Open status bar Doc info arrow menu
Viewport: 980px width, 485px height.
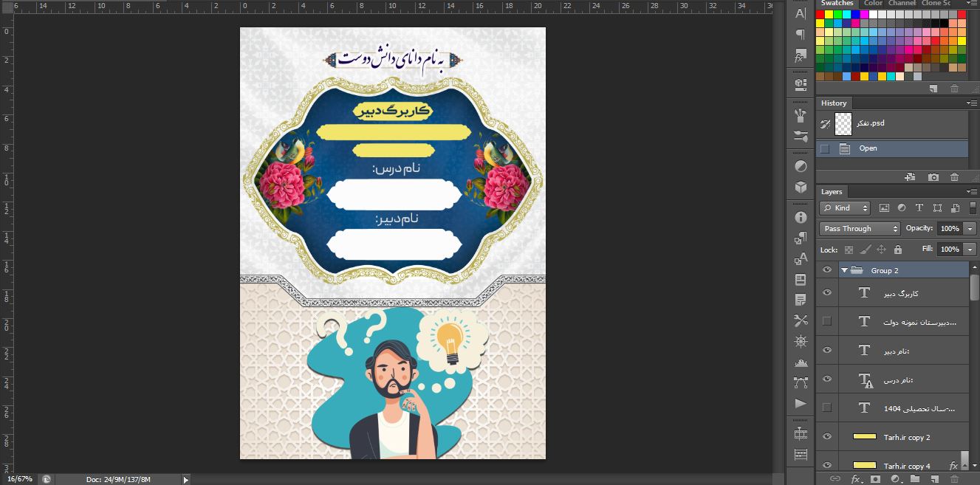[x=186, y=479]
